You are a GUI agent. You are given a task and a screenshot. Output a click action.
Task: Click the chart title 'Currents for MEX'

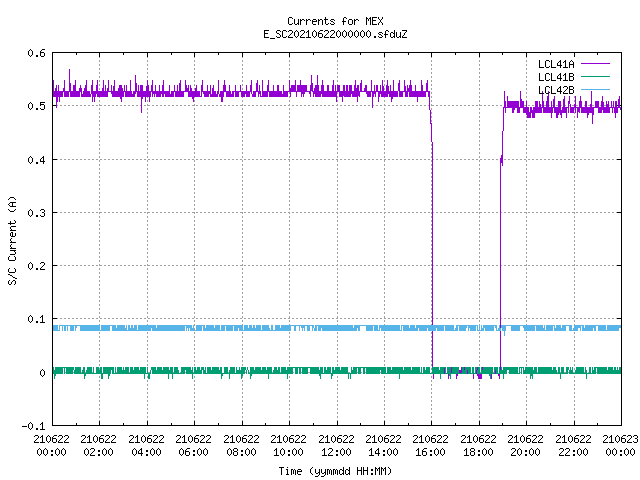(x=335, y=21)
